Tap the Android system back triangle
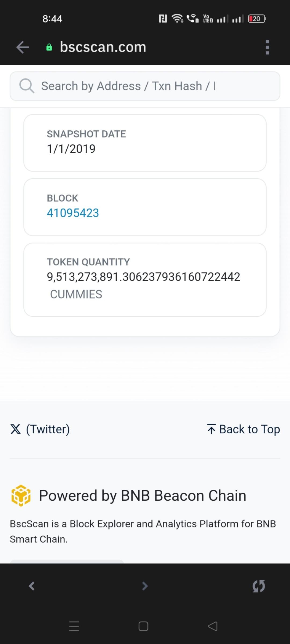Viewport: 290px width, 644px height. click(x=213, y=626)
